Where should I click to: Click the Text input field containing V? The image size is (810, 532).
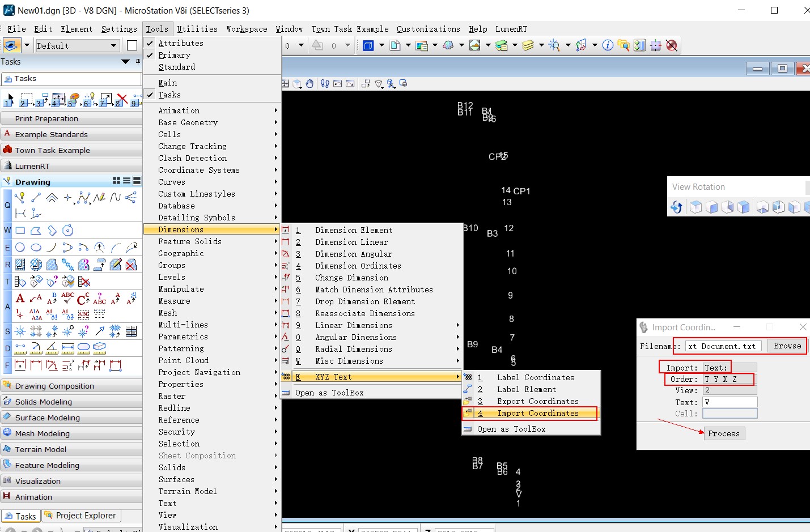point(730,402)
